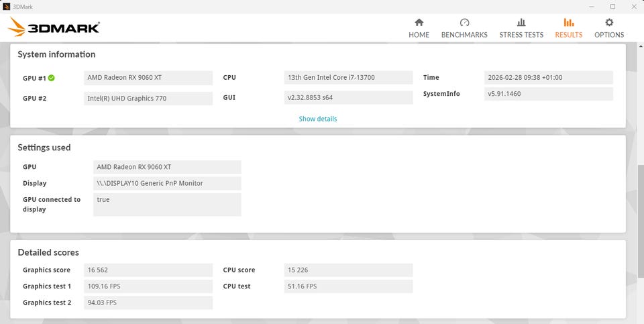
Task: Select the STRESS TESTS tab label
Action: [521, 35]
